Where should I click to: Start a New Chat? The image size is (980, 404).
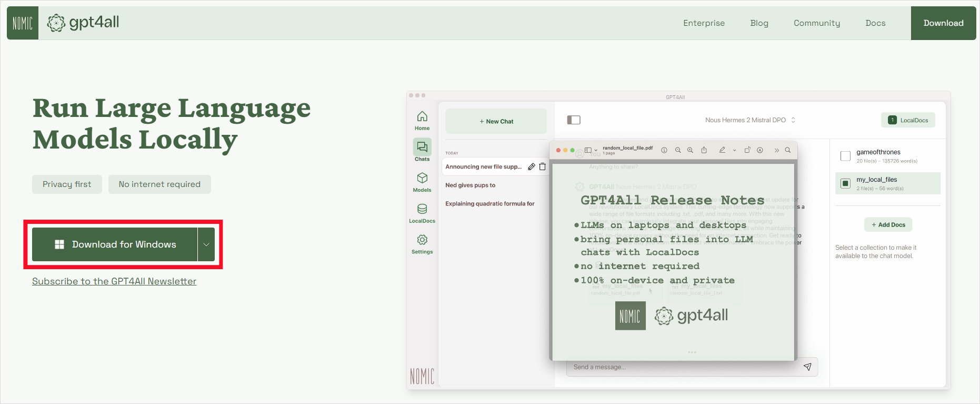[496, 121]
